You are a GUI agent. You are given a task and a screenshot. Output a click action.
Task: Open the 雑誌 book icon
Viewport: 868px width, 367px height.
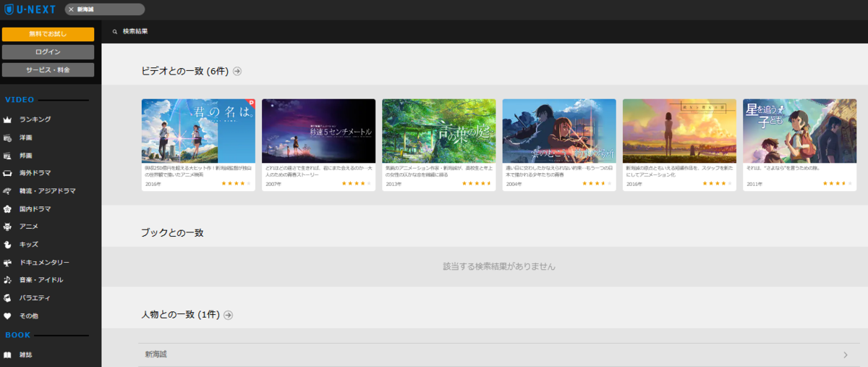click(x=7, y=355)
